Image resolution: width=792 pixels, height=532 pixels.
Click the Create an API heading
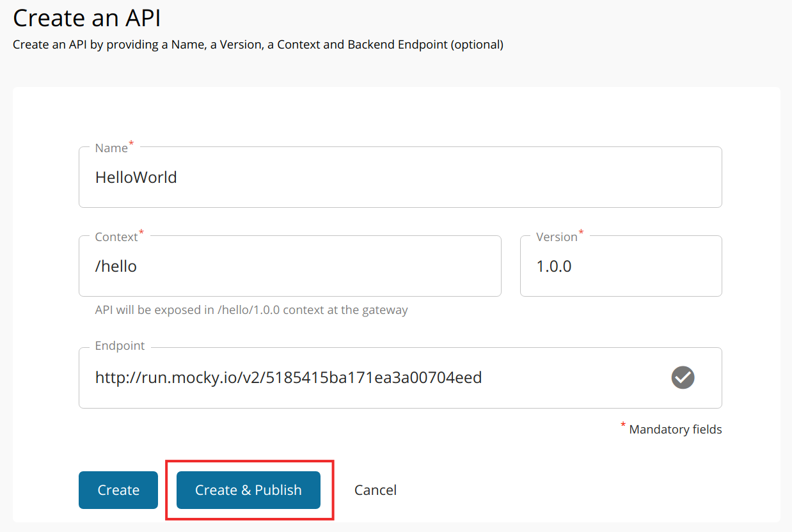pyautogui.click(x=86, y=18)
